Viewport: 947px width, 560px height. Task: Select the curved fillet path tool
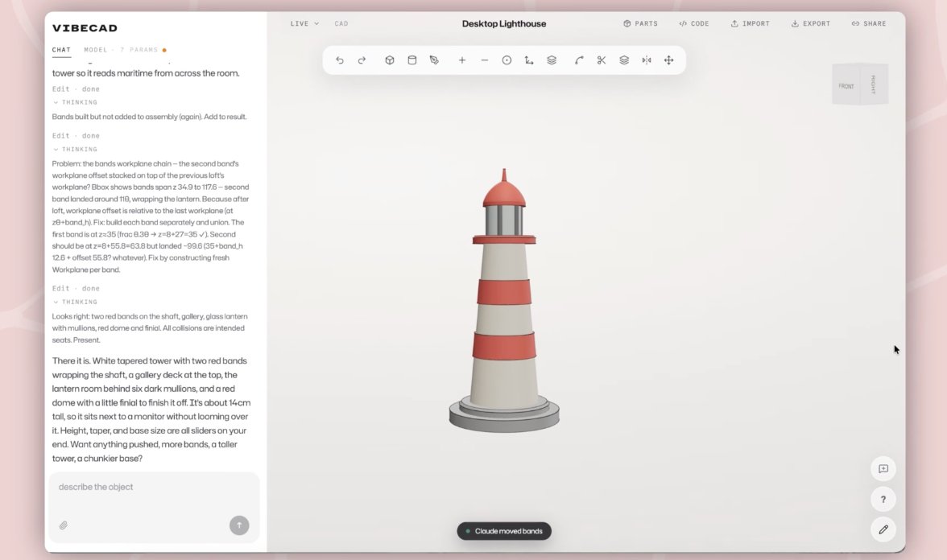(x=579, y=60)
